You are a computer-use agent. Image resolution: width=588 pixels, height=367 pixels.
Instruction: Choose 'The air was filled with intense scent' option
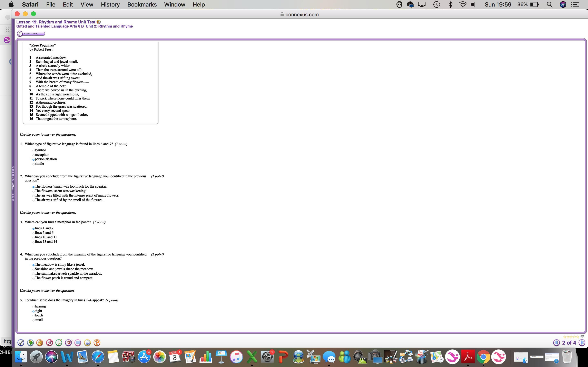pos(33,196)
